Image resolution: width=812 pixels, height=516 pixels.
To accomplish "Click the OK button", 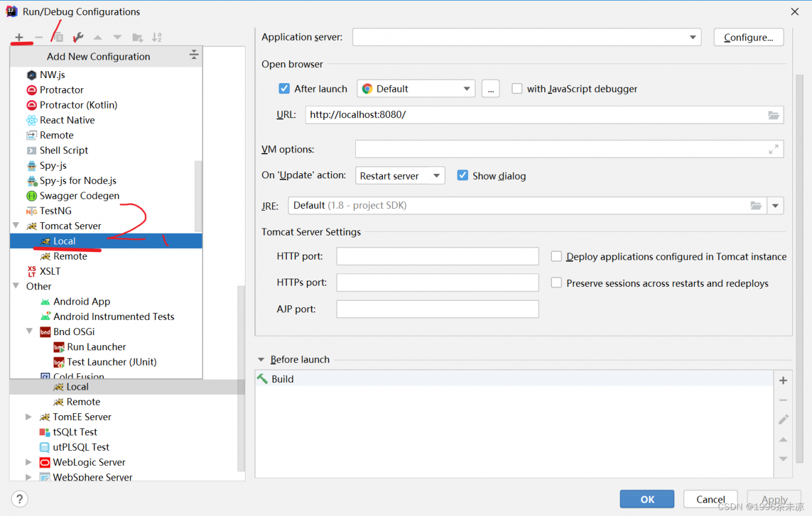I will [x=647, y=499].
